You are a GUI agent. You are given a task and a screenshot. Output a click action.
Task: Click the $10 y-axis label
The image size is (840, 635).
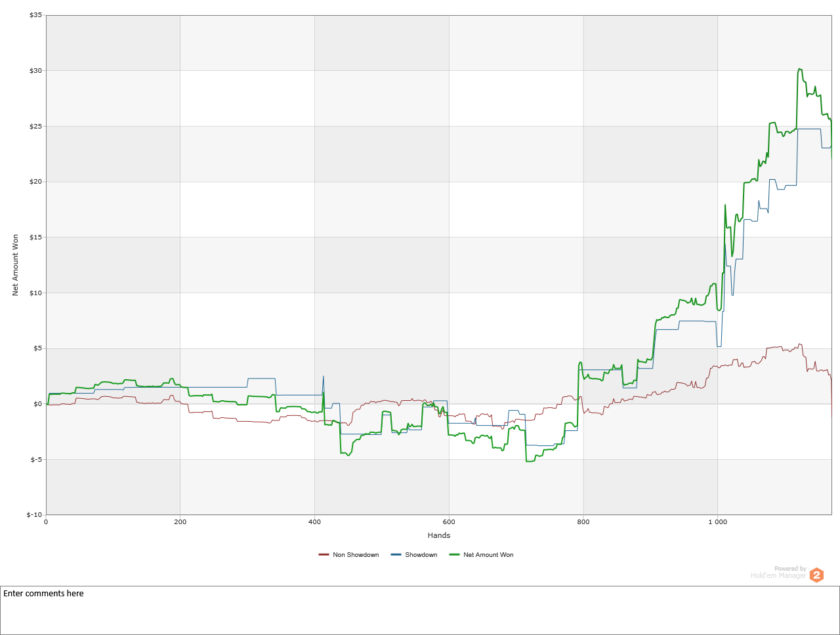tap(35, 293)
